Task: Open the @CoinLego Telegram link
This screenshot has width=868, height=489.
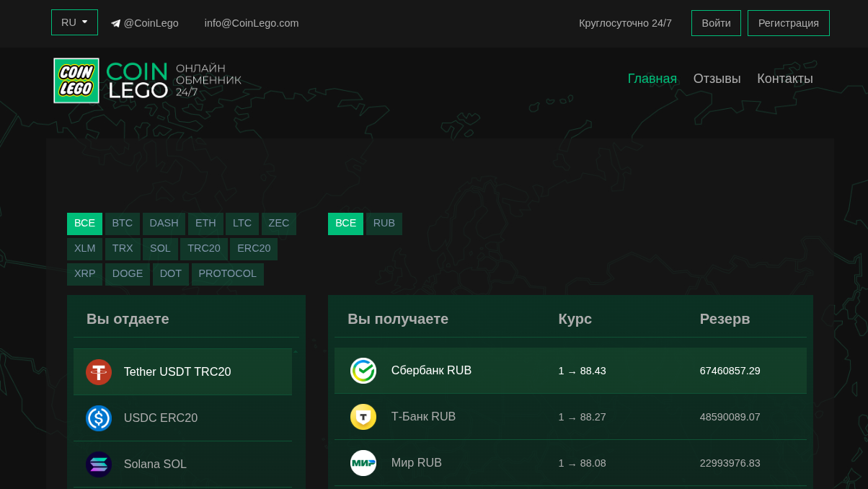Action: pos(145,23)
